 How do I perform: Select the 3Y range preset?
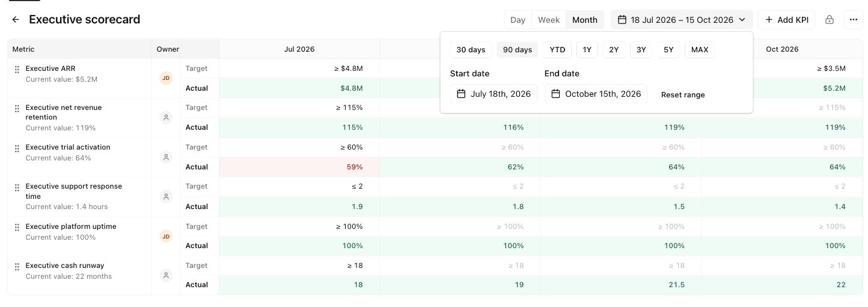click(641, 50)
